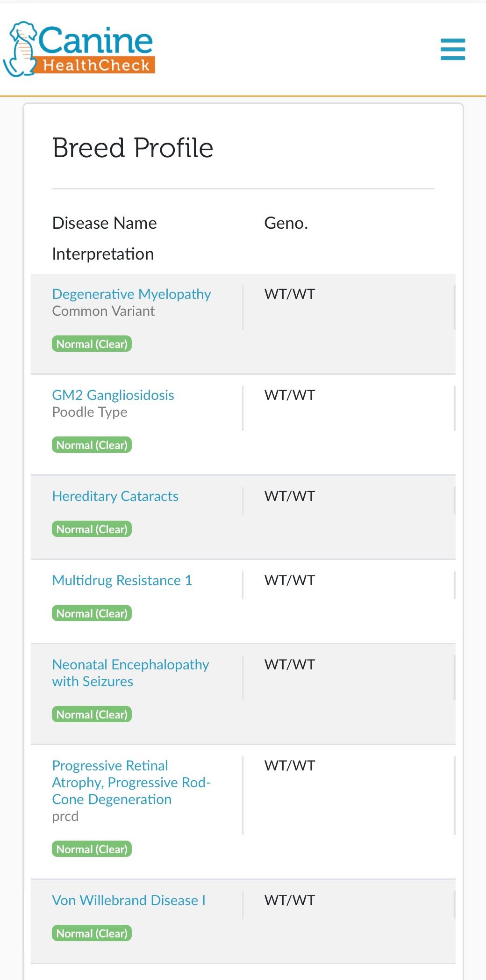This screenshot has width=486, height=980.
Task: Open Degenerative Myelopathy disease link
Action: (131, 294)
